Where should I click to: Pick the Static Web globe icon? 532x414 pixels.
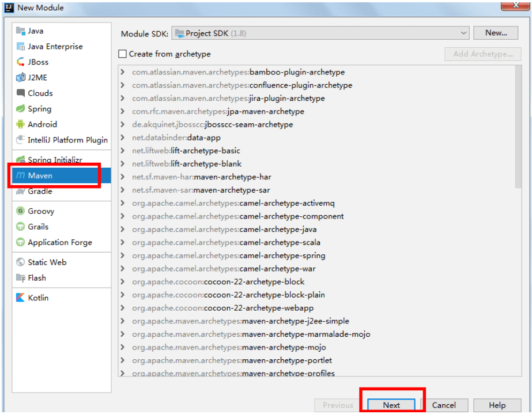coord(21,262)
